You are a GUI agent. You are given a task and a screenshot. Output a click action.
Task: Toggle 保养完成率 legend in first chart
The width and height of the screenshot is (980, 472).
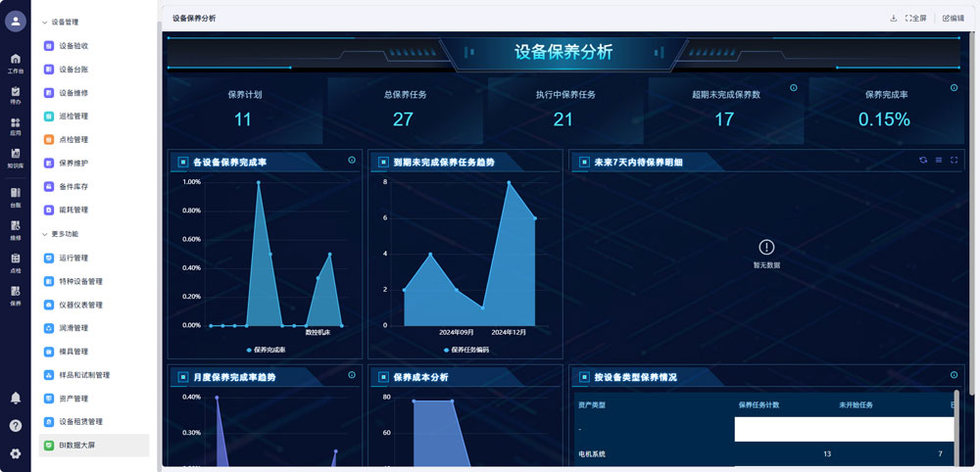pos(266,350)
